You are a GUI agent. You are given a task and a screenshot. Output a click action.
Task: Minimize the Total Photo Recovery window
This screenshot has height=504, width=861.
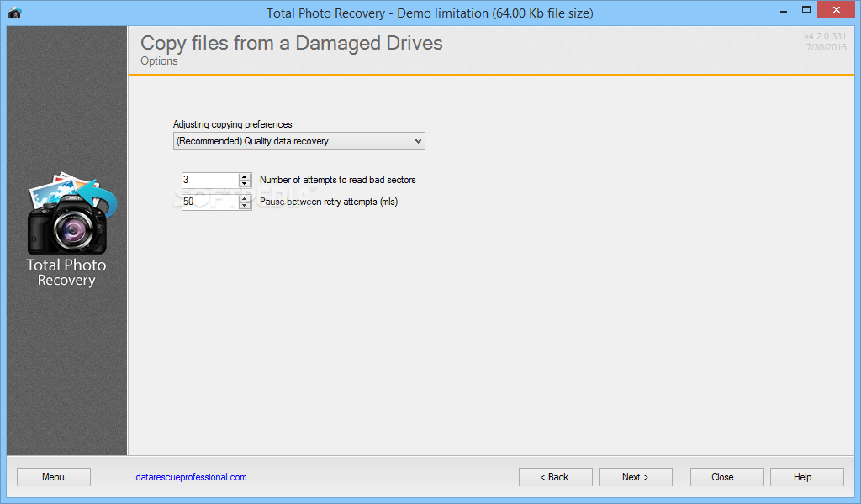tap(784, 10)
